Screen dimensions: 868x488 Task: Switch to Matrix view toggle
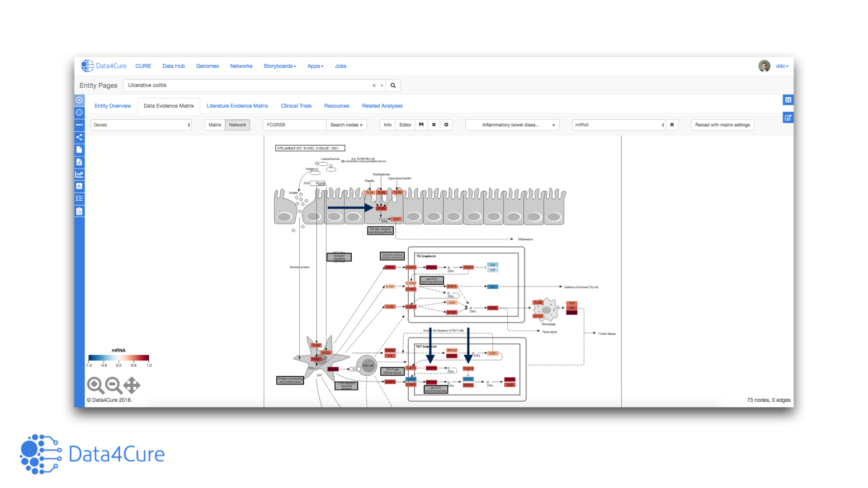[215, 125]
